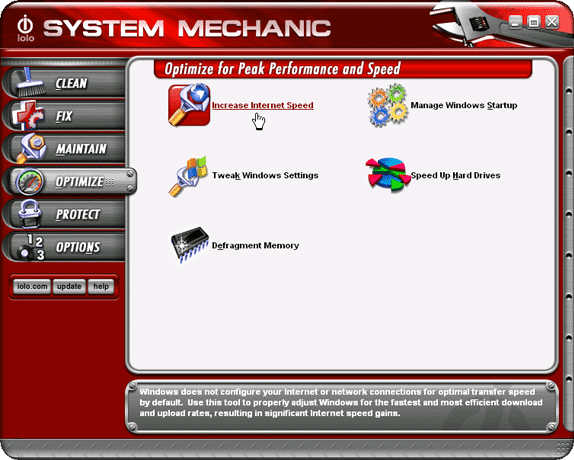Image resolution: width=574 pixels, height=460 pixels.
Task: Switch to the Protect section
Action: pyautogui.click(x=78, y=214)
